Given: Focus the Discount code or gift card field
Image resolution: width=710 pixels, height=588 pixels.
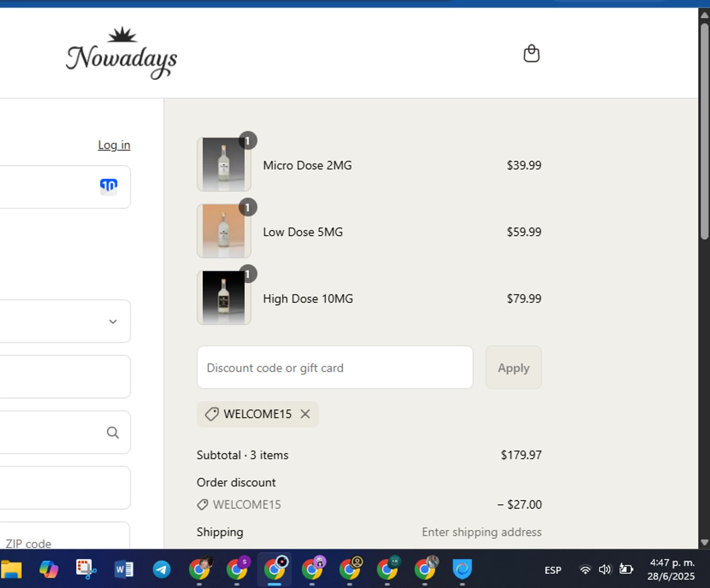Looking at the screenshot, I should coord(335,367).
